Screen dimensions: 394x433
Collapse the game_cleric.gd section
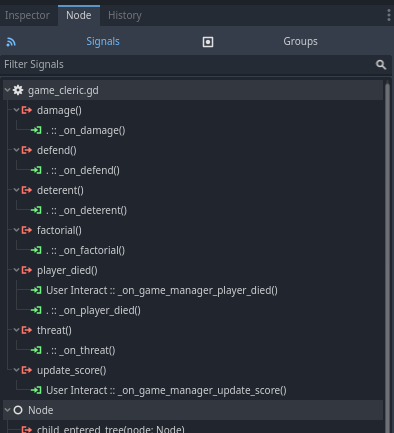click(7, 90)
